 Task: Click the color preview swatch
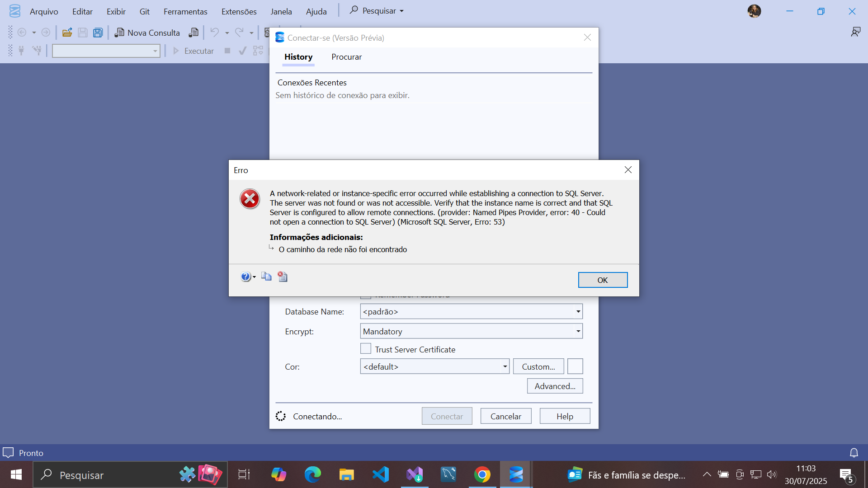click(575, 366)
